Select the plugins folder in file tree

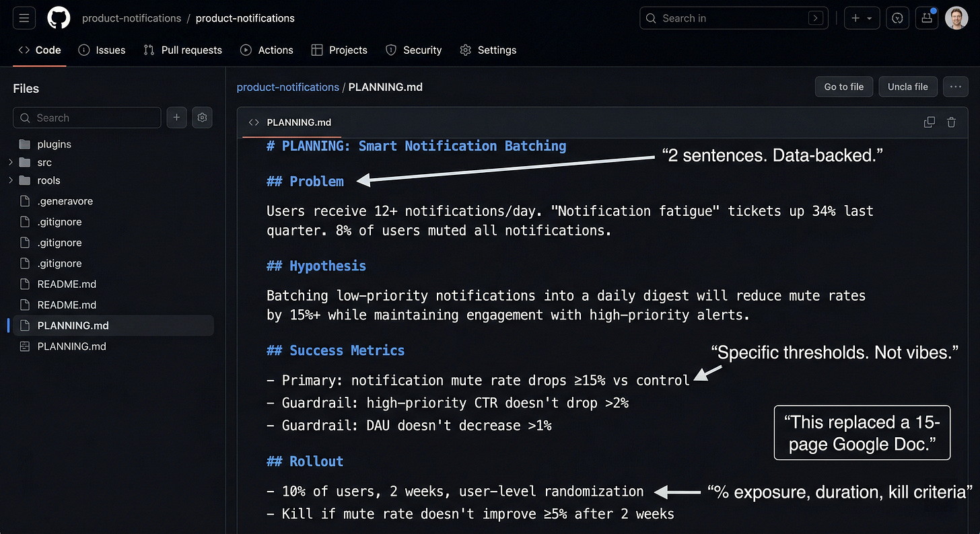(54, 144)
